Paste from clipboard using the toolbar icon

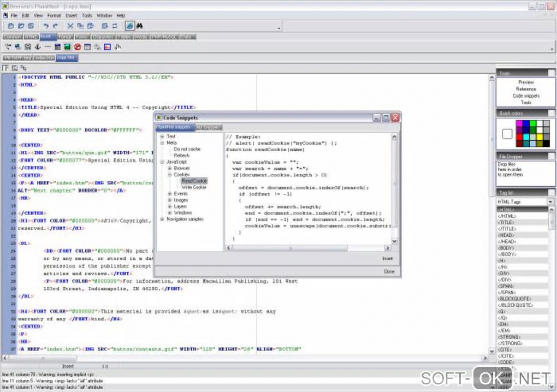[x=90, y=26]
